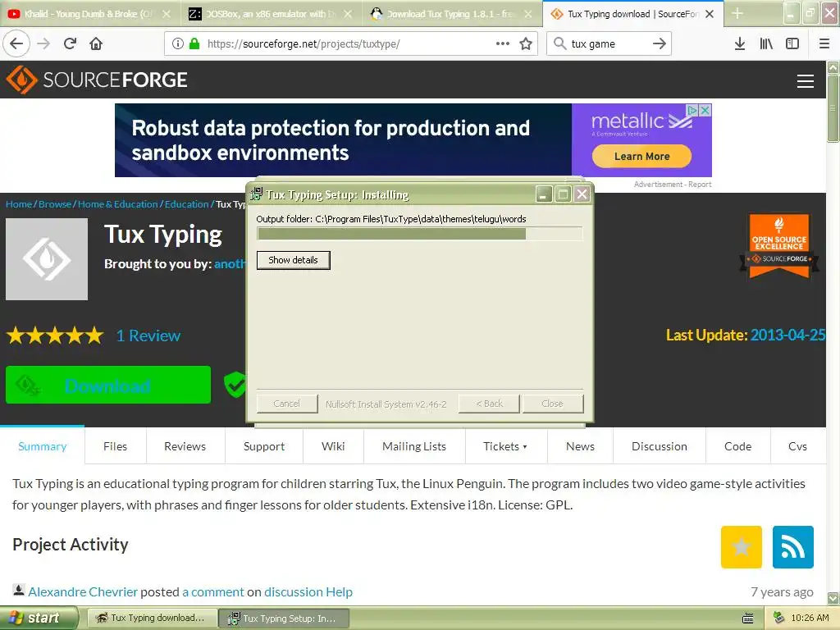Viewport: 840px width, 630px height.
Task: Click the Browse breadcrumb link
Action: tap(55, 204)
